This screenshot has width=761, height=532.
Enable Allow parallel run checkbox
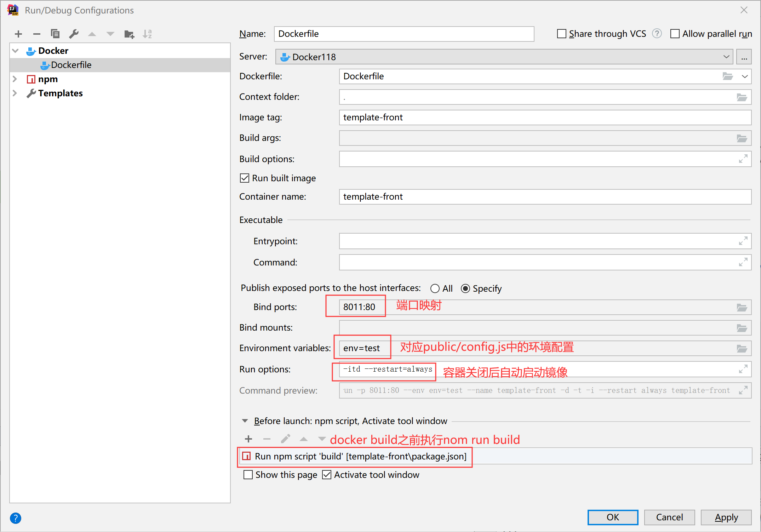point(673,33)
